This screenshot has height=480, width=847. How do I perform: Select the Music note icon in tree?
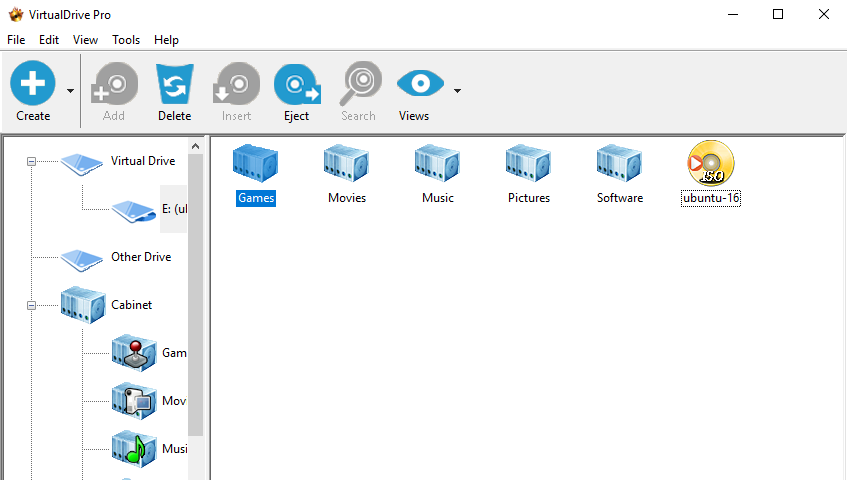pos(134,449)
